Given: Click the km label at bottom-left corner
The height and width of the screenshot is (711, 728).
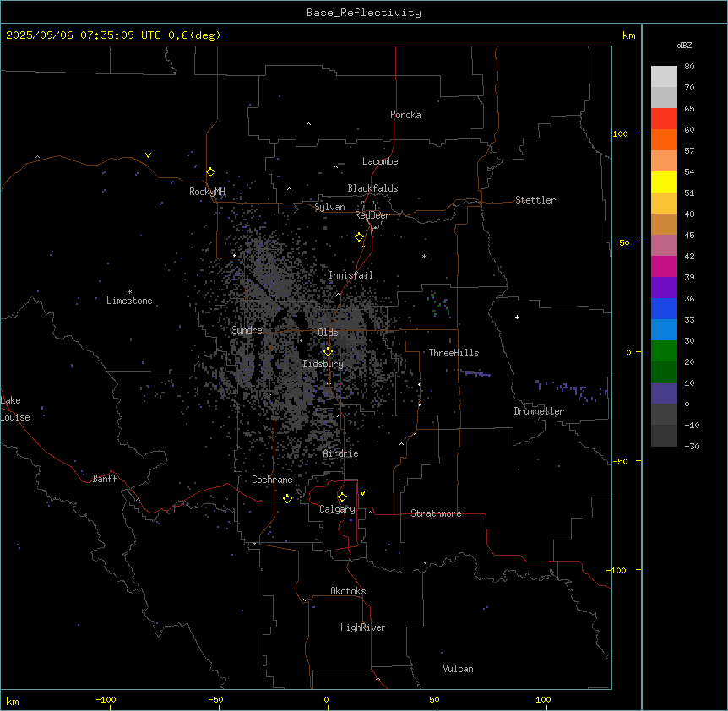Looking at the screenshot, I should click(13, 702).
